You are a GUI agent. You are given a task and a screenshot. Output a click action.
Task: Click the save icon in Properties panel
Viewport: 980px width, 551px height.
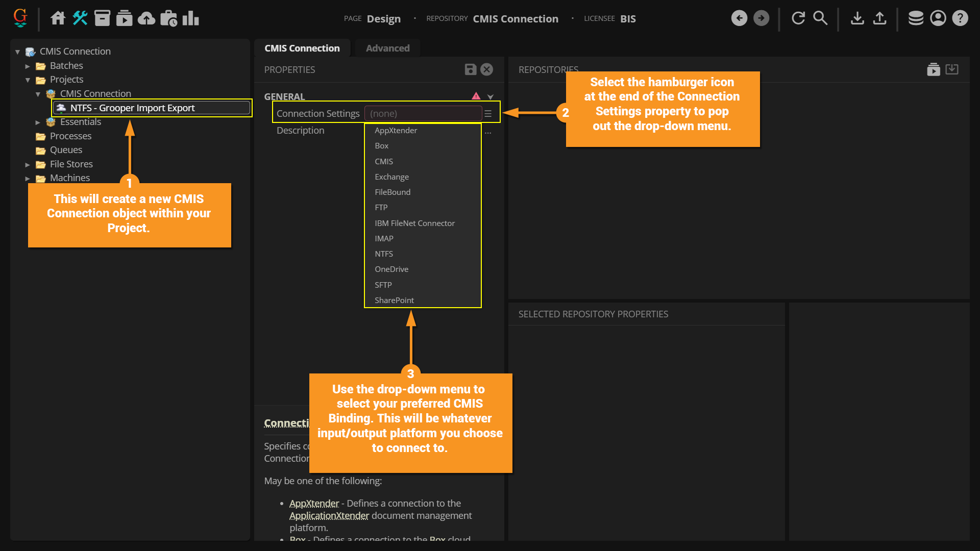coord(470,69)
